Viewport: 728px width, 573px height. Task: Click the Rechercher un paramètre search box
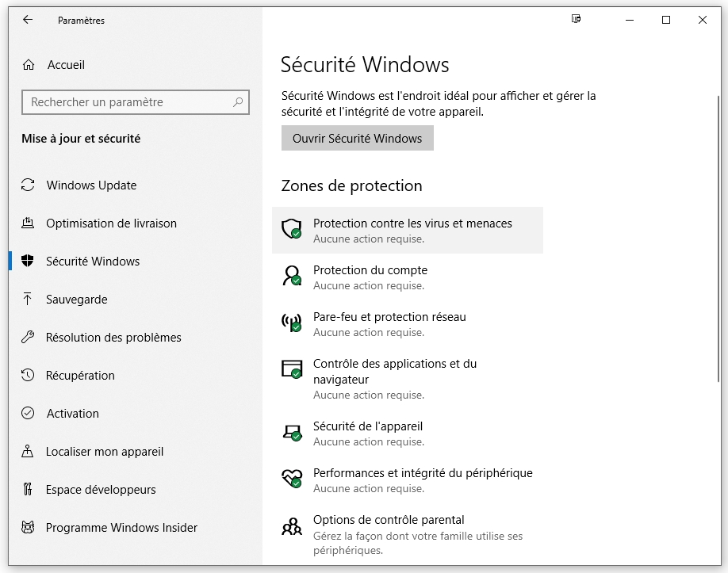coord(135,102)
